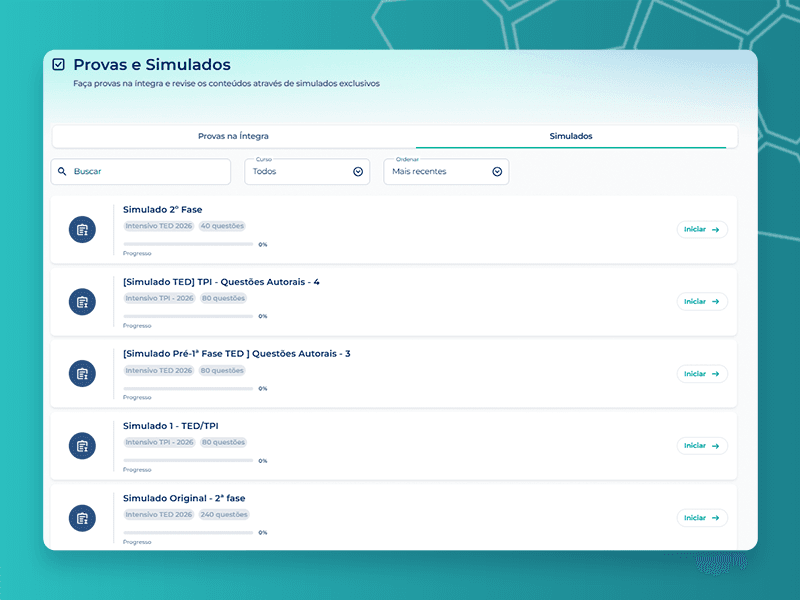Click the Simulado 1 TED/TPI clipboard icon
800x600 pixels.
point(82,446)
